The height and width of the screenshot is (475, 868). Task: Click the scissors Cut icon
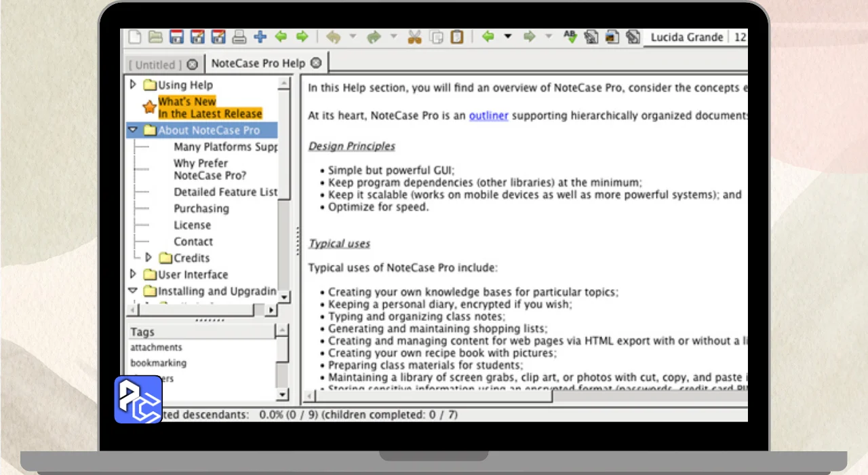(x=414, y=37)
